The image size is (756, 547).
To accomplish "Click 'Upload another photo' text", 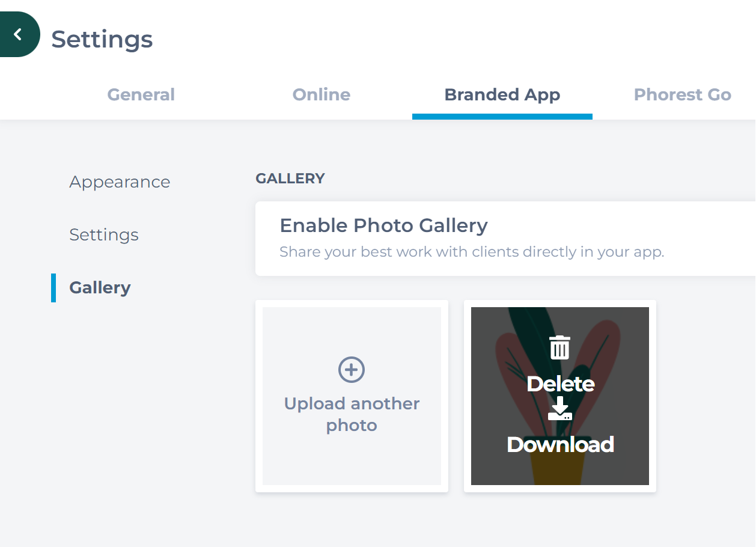I will coord(352,414).
